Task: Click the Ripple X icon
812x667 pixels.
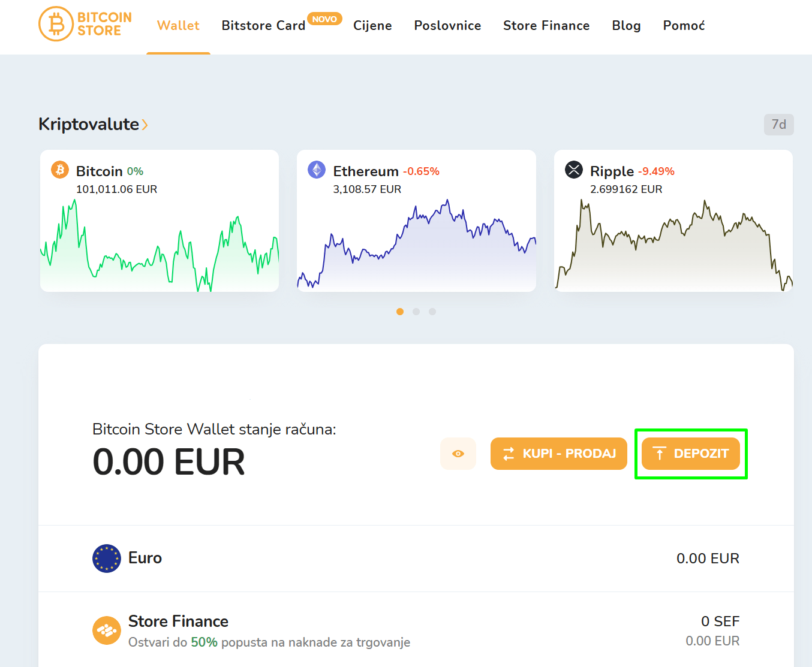Action: 574,170
